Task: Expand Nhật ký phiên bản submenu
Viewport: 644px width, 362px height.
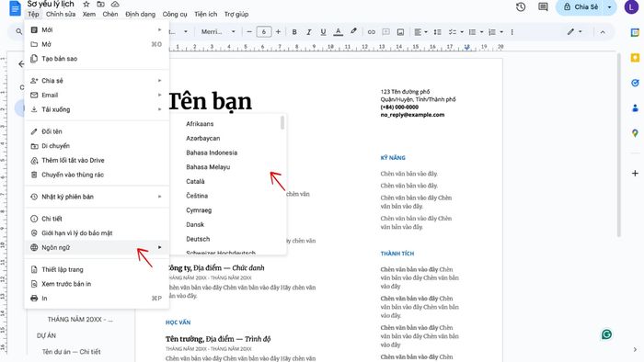Action: [97, 197]
